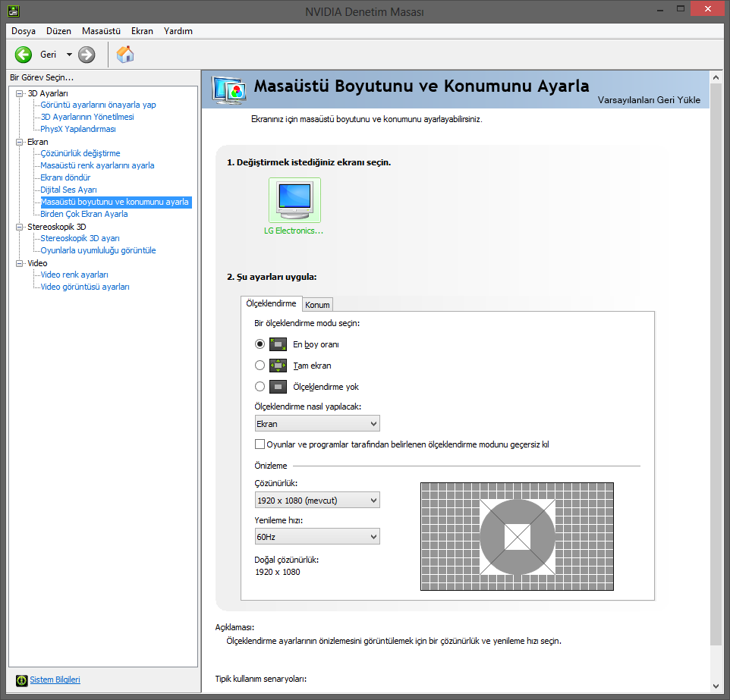This screenshot has height=700, width=730.
Task: Open the Yardım menu
Action: (178, 31)
